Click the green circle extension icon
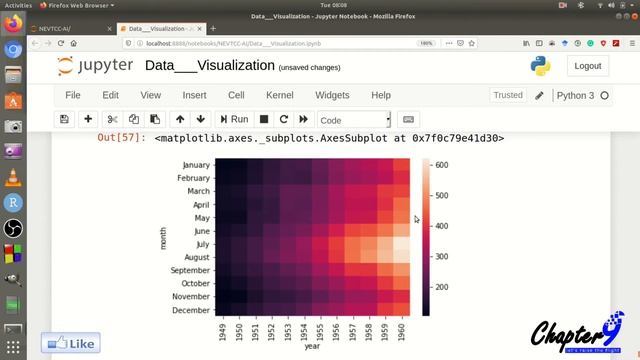Screen dimensions: 640x360 tap(590, 43)
